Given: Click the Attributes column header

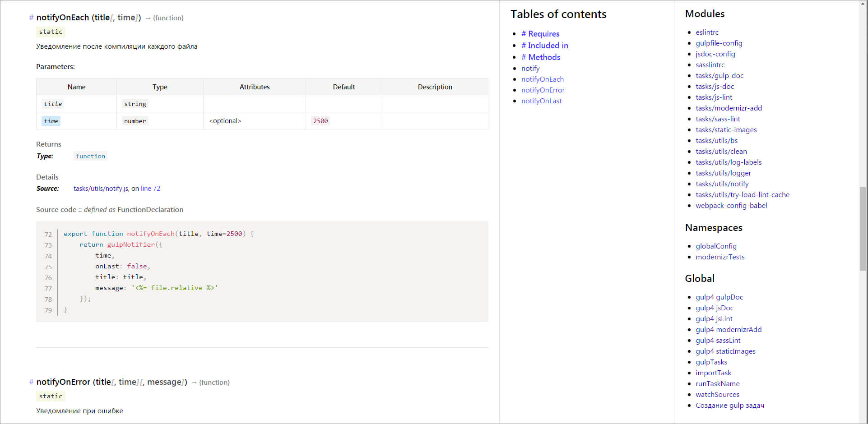Looking at the screenshot, I should [255, 87].
